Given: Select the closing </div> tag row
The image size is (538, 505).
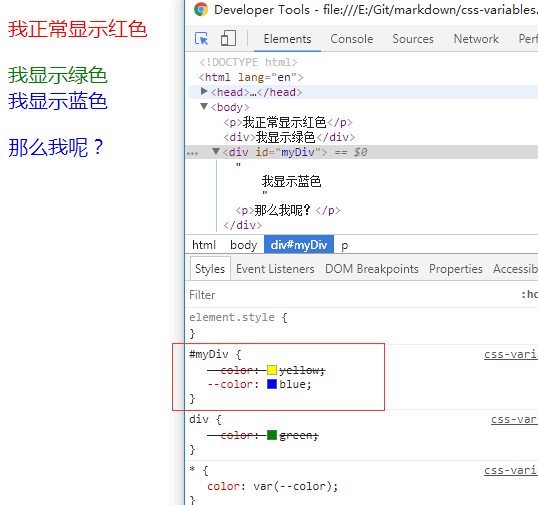Looking at the screenshot, I should click(243, 225).
